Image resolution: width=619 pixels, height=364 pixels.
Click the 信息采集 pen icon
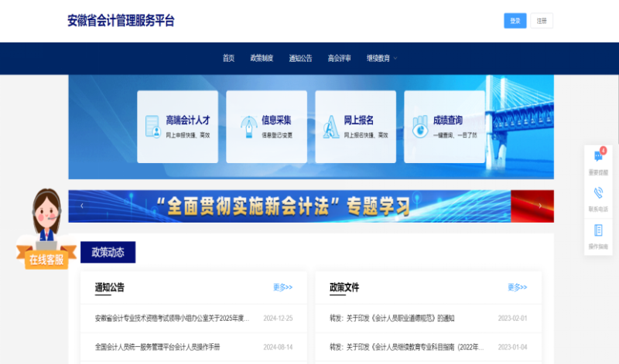coord(248,127)
